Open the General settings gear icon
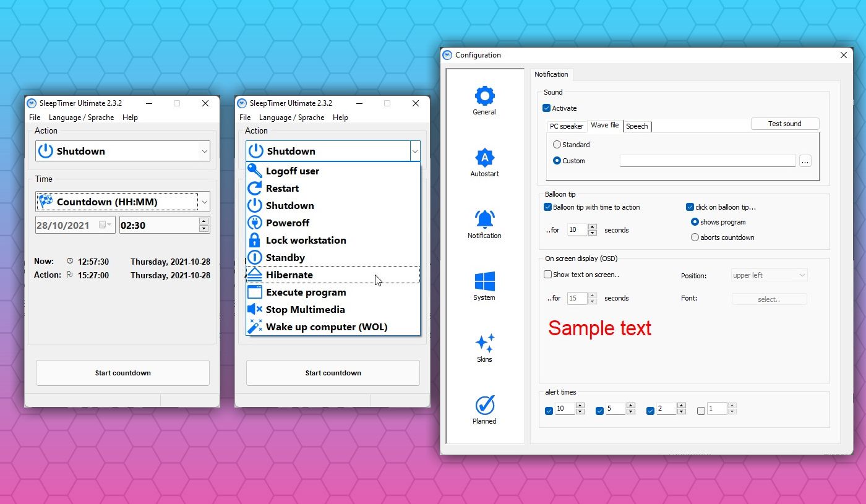Image resolution: width=866 pixels, height=504 pixels. [484, 96]
